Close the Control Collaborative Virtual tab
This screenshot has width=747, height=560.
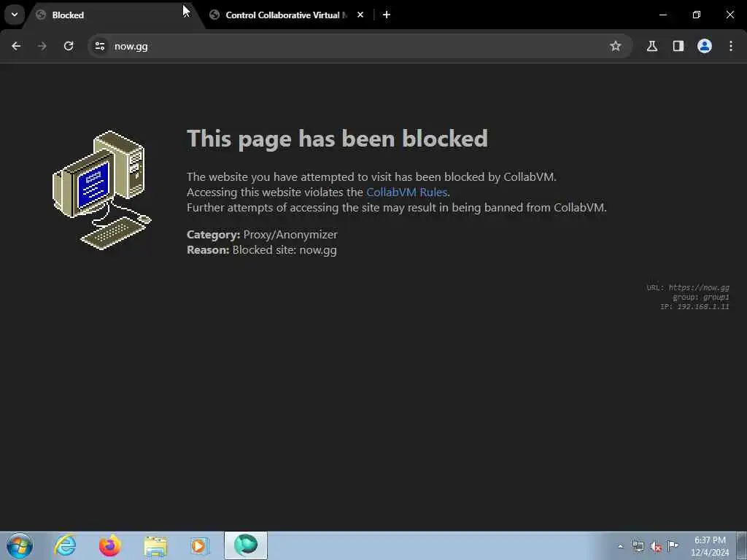click(360, 15)
